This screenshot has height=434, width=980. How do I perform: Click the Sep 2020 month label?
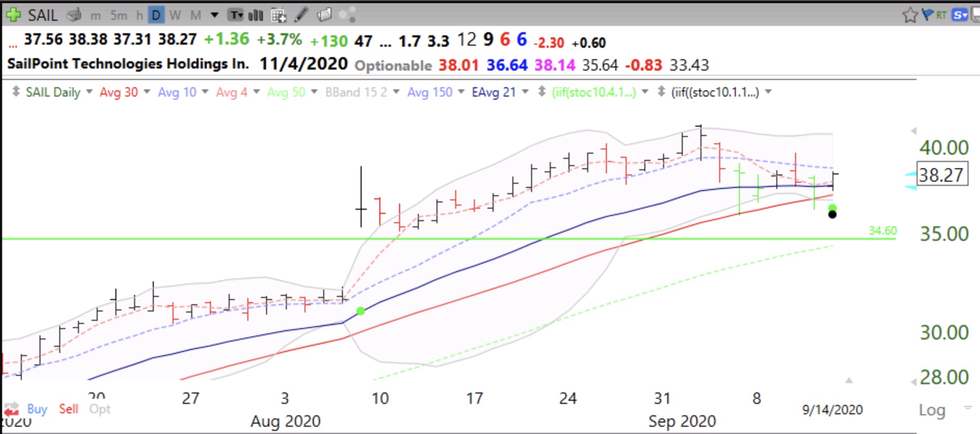(x=682, y=421)
